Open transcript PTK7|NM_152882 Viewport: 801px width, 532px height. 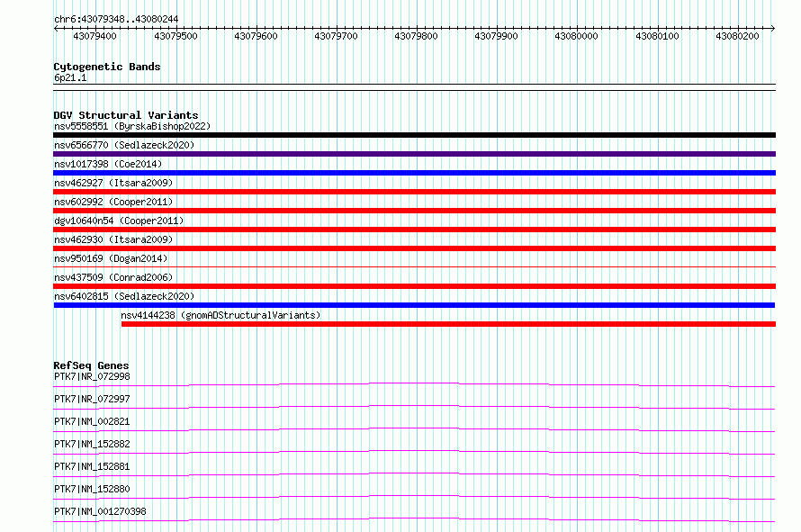click(92, 444)
